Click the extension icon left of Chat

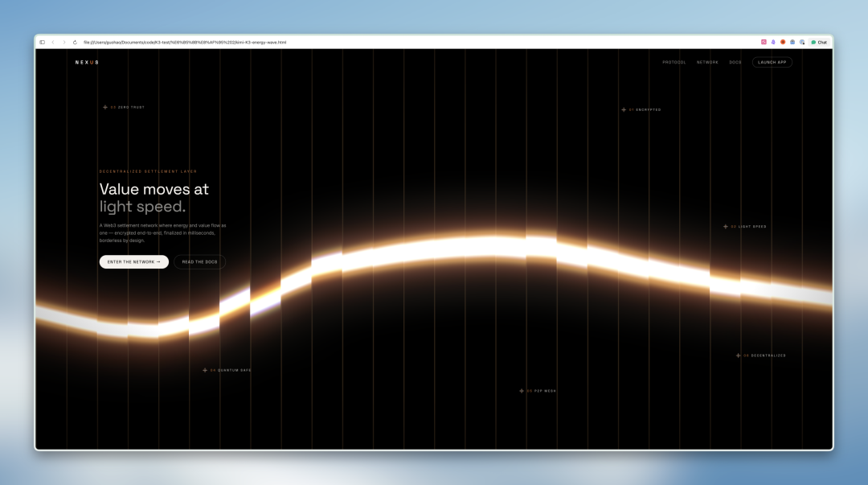tap(802, 42)
